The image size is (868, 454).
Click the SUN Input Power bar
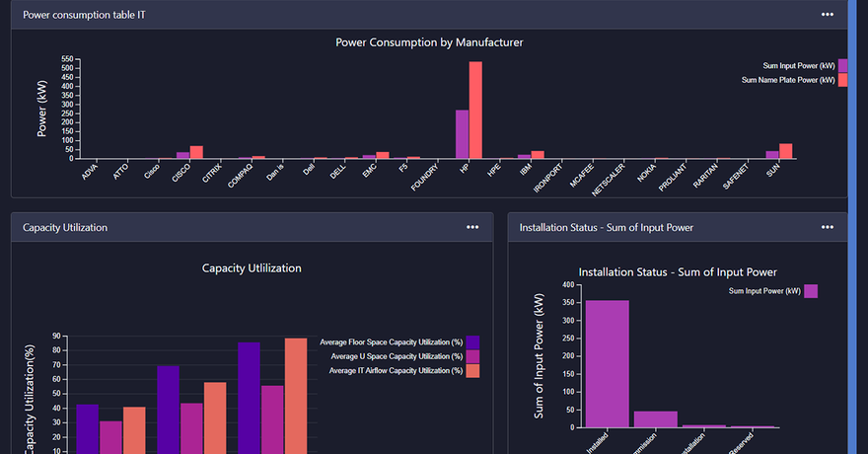(x=772, y=155)
